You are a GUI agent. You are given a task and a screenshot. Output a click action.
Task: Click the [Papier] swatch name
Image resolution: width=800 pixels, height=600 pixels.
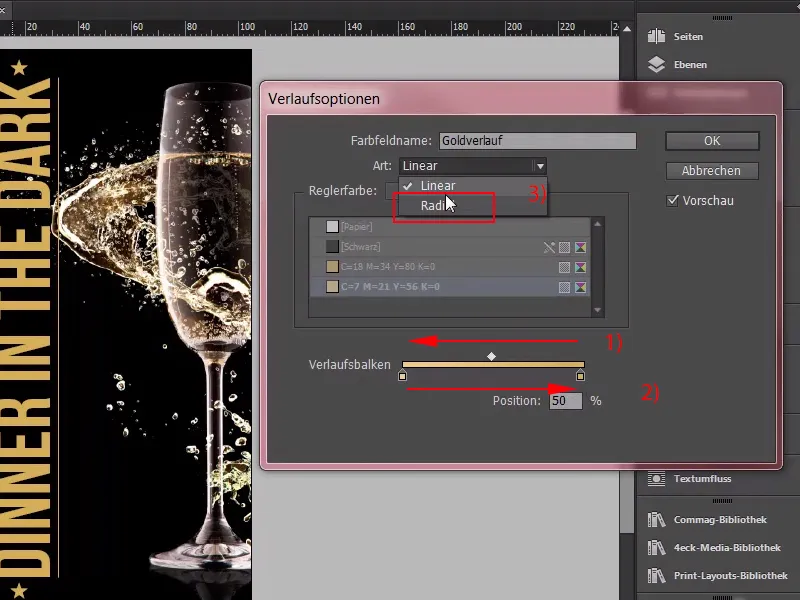[x=357, y=227]
